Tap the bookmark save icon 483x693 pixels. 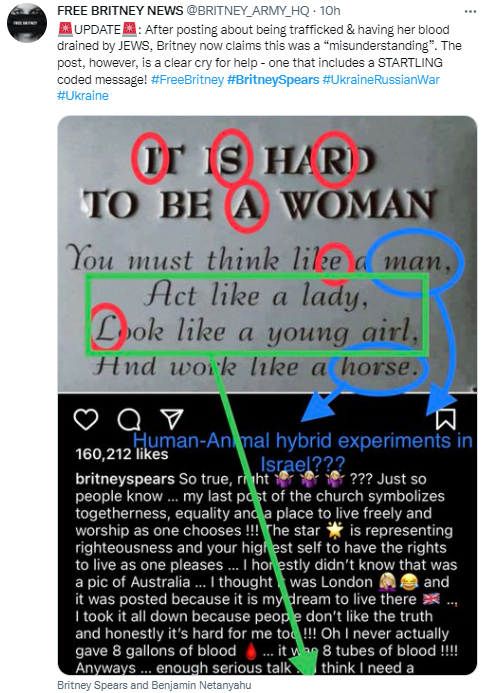(445, 419)
